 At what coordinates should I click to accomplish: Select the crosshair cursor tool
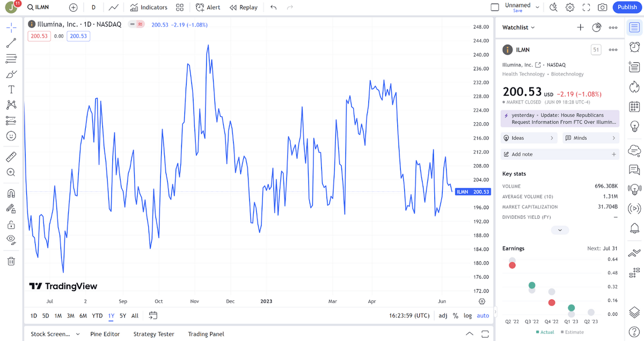click(x=11, y=27)
